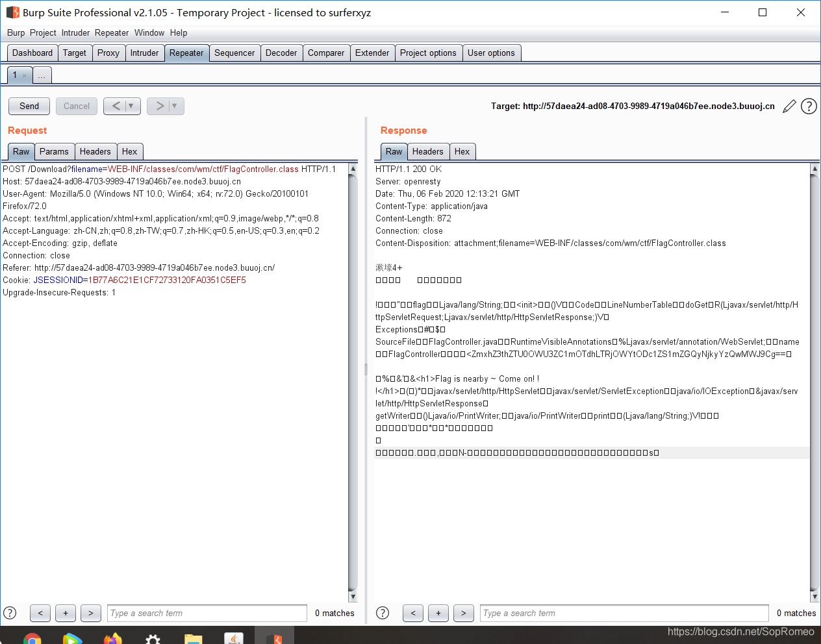The image size is (821, 644).
Task: Click the base64 string in Response body
Action: [x=626, y=354]
